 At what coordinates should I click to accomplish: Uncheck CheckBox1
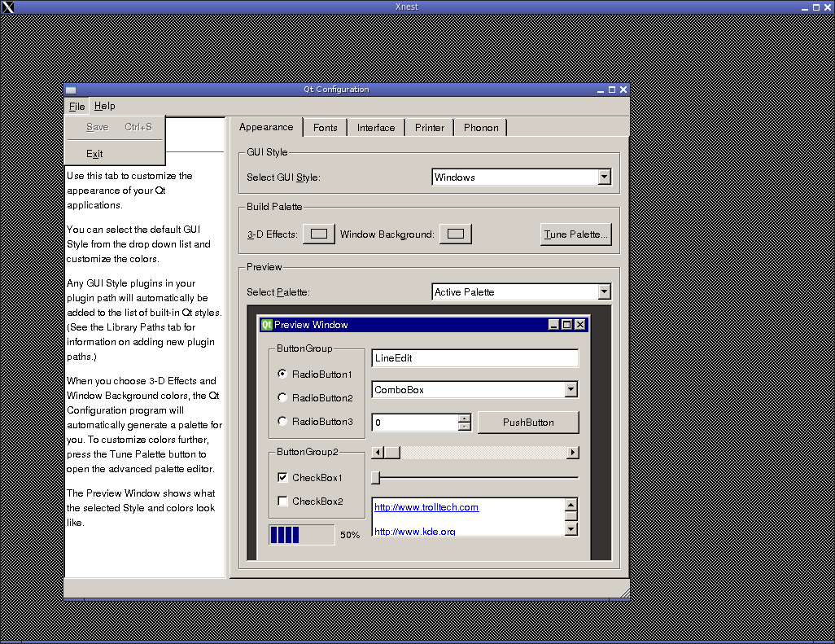coord(283,478)
